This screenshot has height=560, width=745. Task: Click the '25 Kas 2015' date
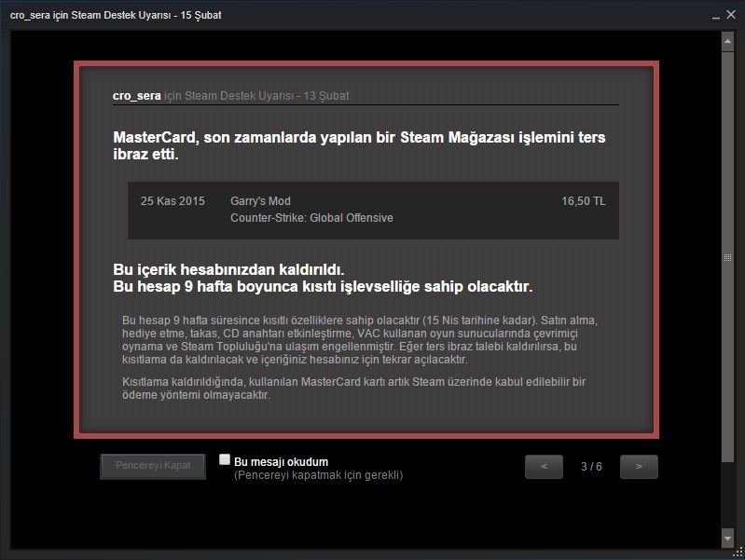172,201
